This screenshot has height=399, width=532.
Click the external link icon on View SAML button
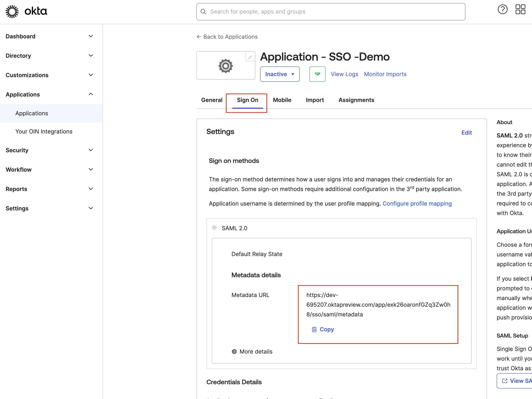pos(505,381)
